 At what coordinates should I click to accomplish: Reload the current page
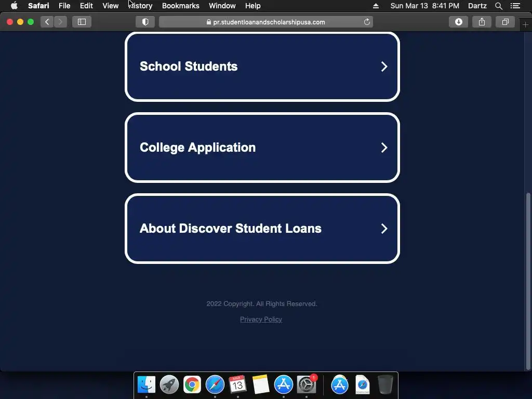pos(367,22)
